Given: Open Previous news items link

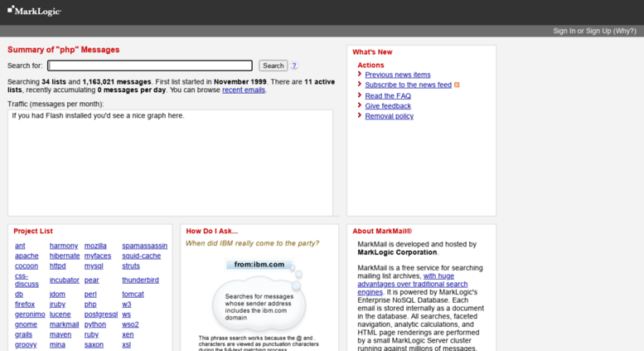Looking at the screenshot, I should tap(398, 75).
